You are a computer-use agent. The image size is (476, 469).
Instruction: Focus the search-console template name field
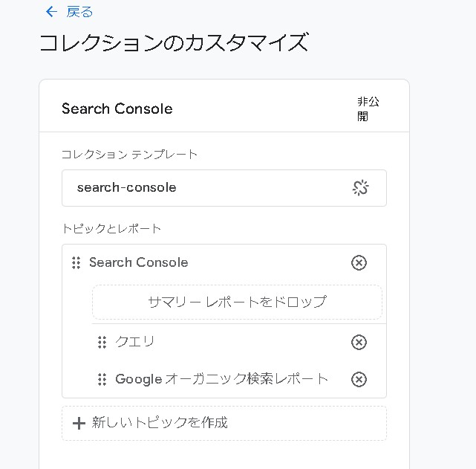200,188
